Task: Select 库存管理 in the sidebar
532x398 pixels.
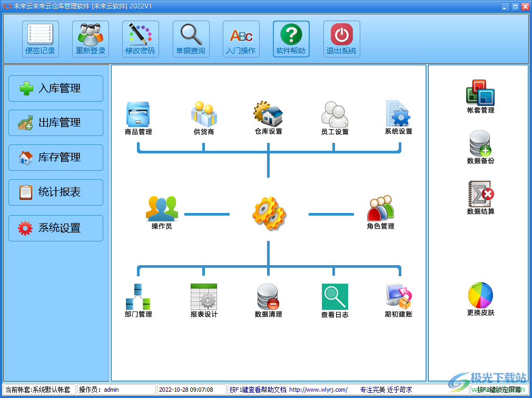Action: [x=56, y=158]
